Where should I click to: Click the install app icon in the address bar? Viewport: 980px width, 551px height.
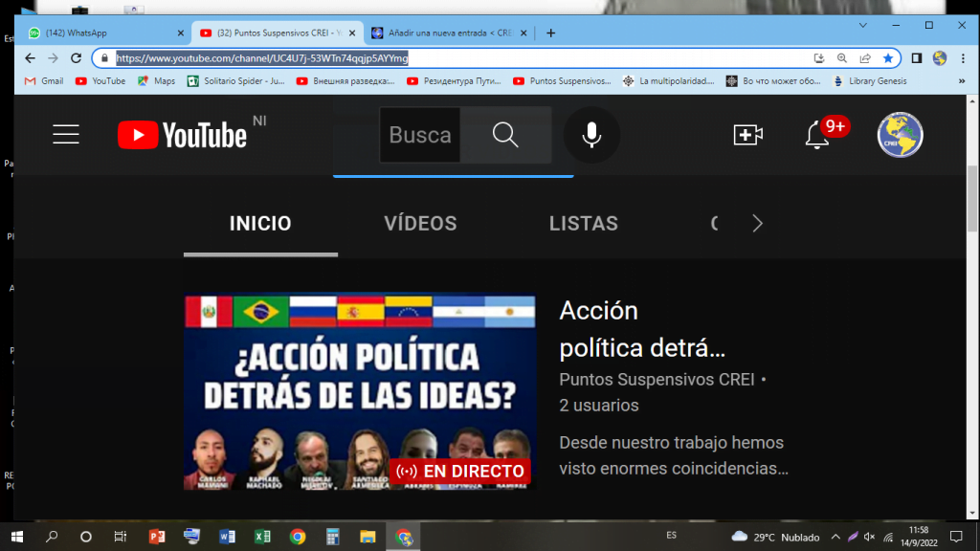[819, 58]
